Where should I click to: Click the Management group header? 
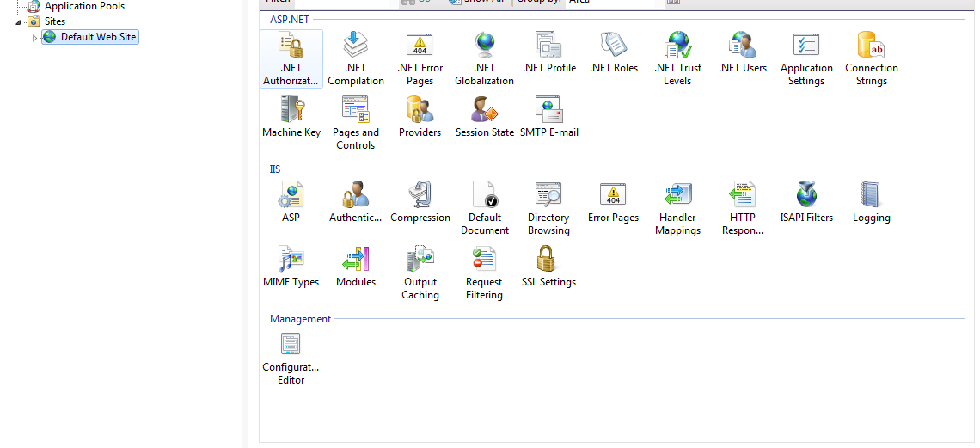(300, 319)
